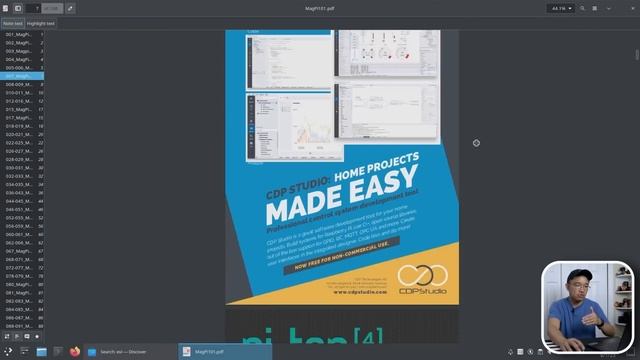Screen dimensions: 640x360
Task: Select highlighted outline entry 007_MagPi
Action: pyautogui.click(x=22, y=76)
